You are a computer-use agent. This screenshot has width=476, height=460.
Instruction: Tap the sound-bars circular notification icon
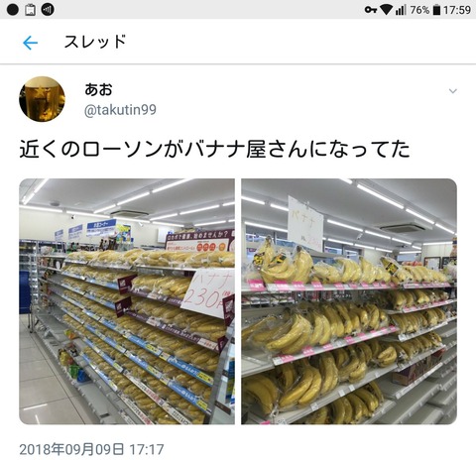click(48, 10)
